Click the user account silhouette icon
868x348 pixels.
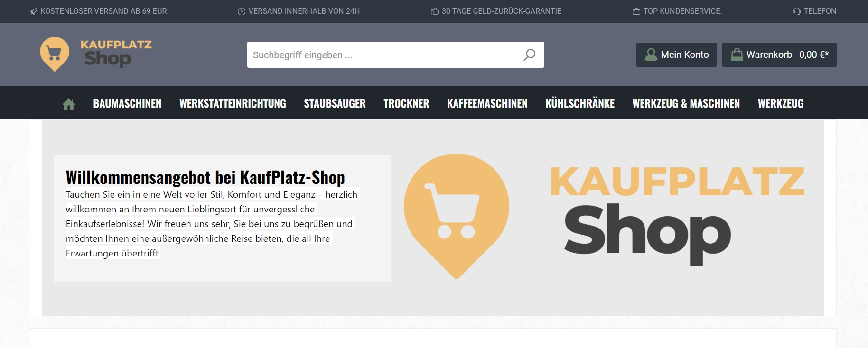(651, 55)
